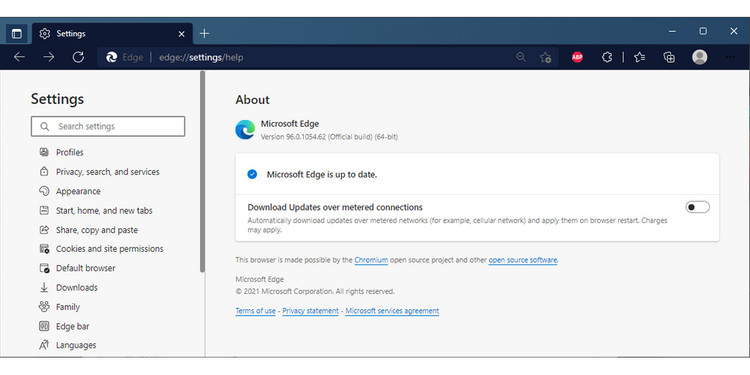Open the Privacy statement link
Viewport: 750px width, 375px height.
(x=310, y=311)
